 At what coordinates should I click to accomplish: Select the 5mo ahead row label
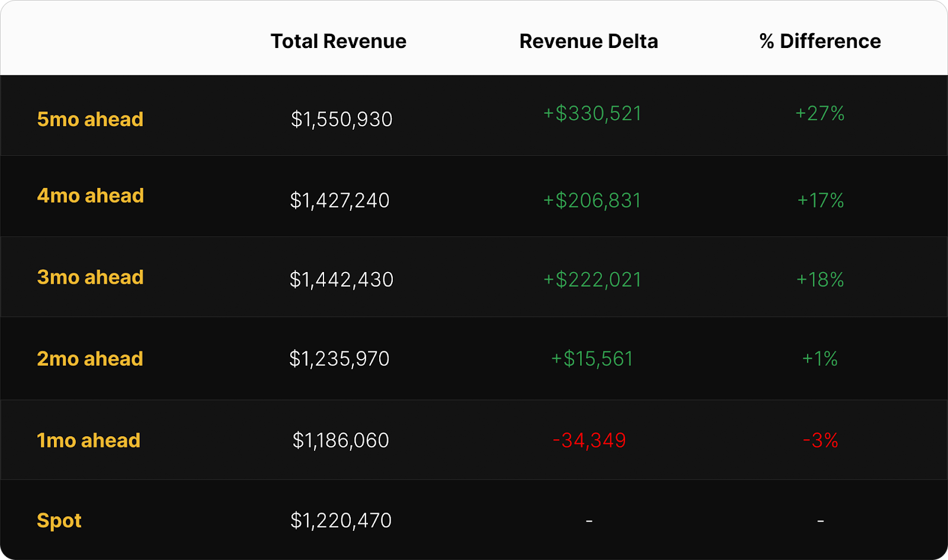coord(90,120)
